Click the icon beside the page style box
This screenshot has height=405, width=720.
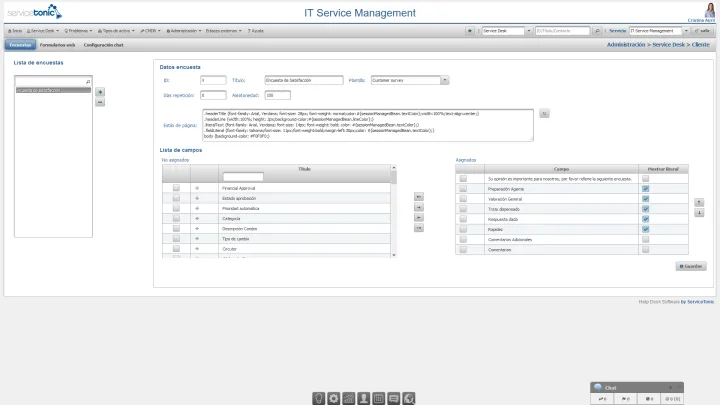pyautogui.click(x=544, y=113)
